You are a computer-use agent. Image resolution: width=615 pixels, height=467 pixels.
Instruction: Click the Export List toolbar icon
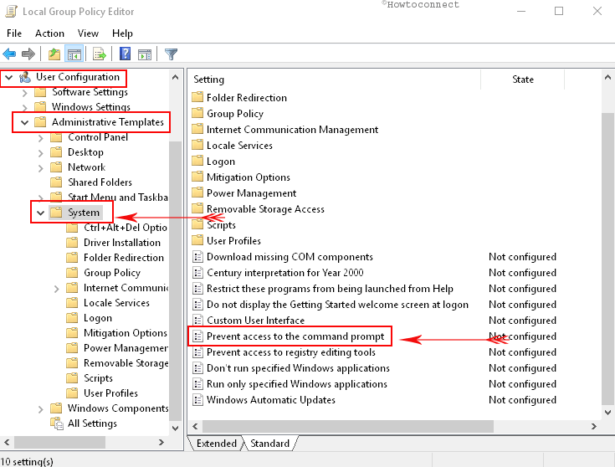(x=99, y=54)
